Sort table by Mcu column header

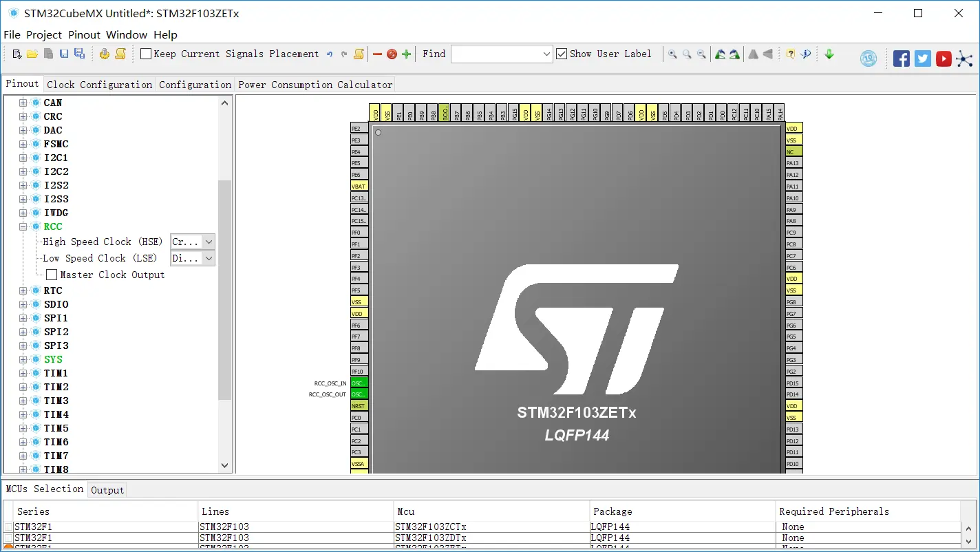coord(491,511)
